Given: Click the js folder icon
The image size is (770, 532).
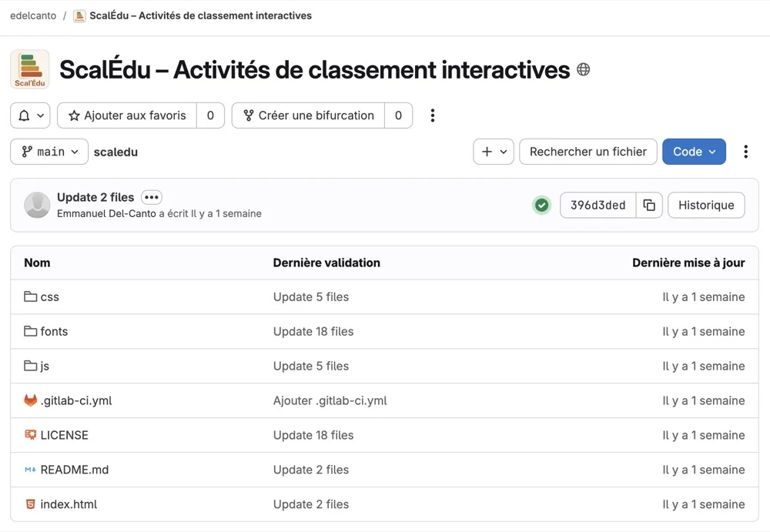Looking at the screenshot, I should coord(31,366).
